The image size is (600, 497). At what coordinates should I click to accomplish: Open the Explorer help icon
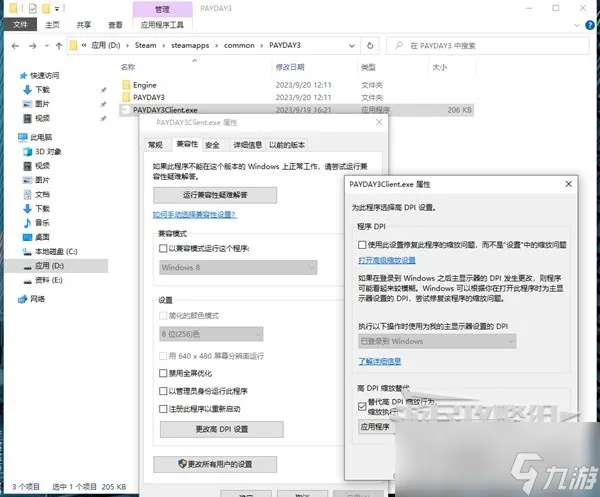pos(590,25)
